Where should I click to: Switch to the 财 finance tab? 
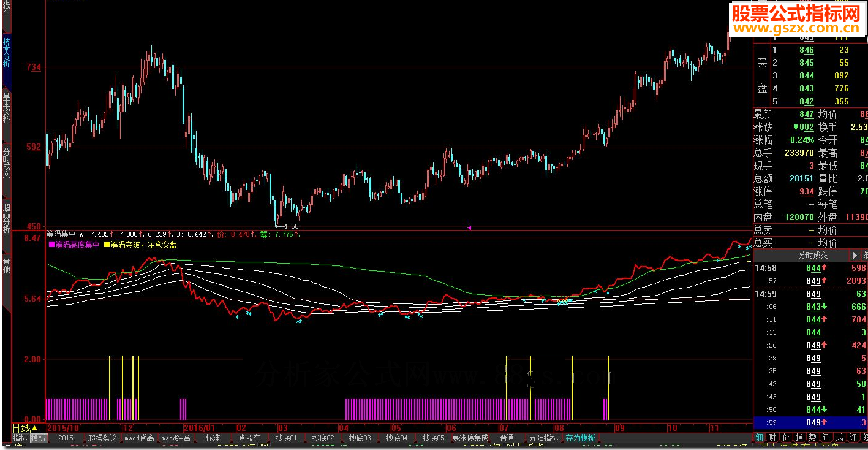tap(772, 437)
